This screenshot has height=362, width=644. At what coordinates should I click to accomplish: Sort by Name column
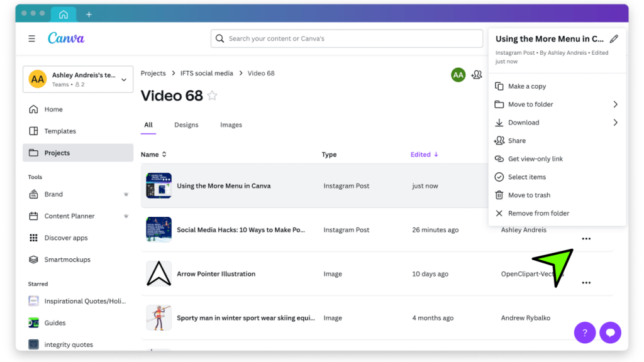coord(153,155)
